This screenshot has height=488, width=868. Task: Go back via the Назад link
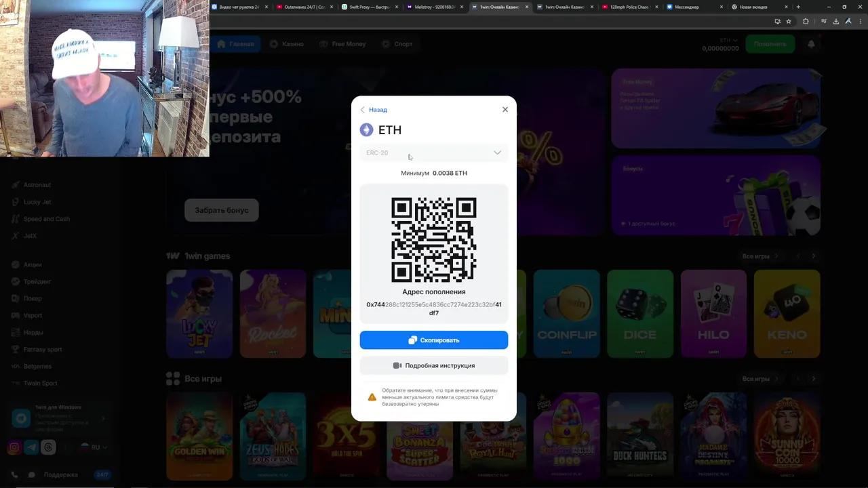(374, 110)
